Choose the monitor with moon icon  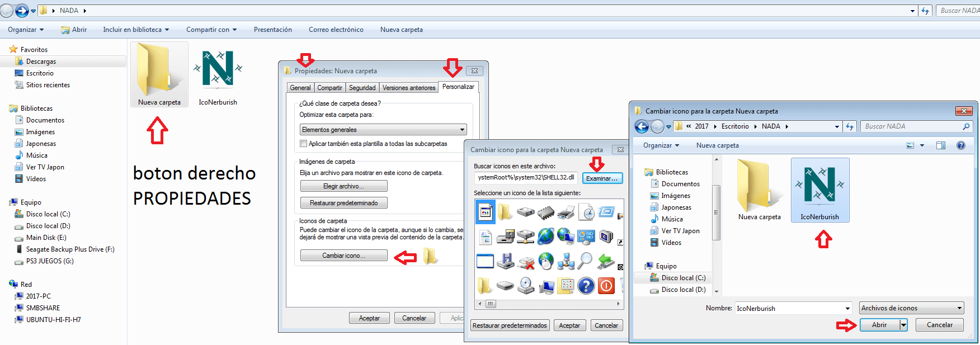tap(606, 237)
